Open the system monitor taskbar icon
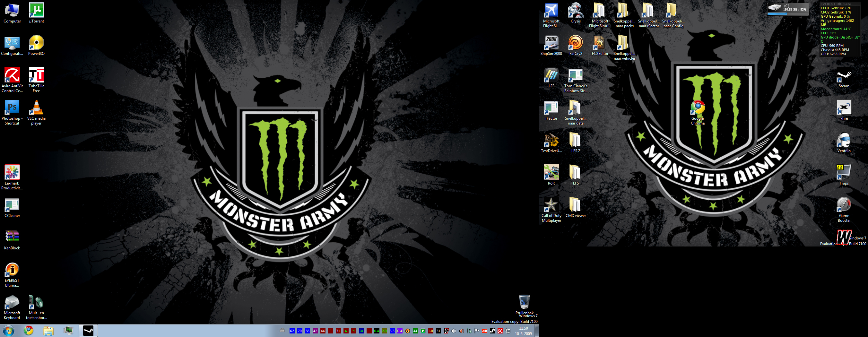Screen dimensions: 868x337 (x=68, y=331)
